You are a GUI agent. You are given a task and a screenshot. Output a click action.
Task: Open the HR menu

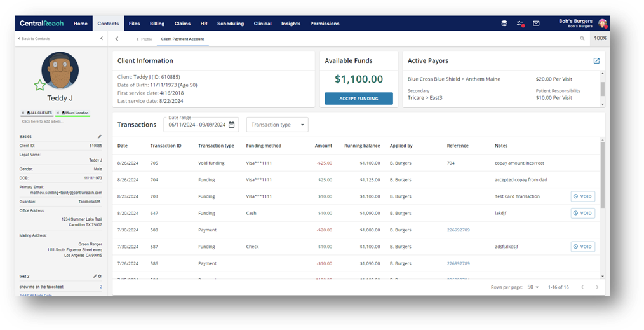click(204, 24)
